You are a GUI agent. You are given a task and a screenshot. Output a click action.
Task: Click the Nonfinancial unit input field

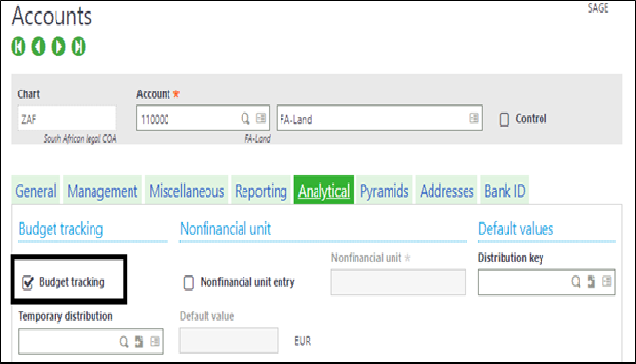point(398,281)
